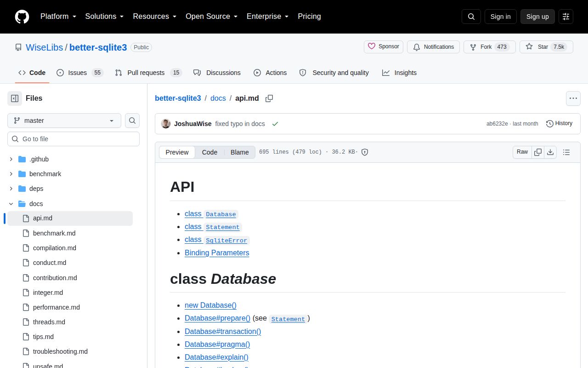Collapse the file tree panel icon
Viewport: 588px width, 368px height.
[15, 98]
